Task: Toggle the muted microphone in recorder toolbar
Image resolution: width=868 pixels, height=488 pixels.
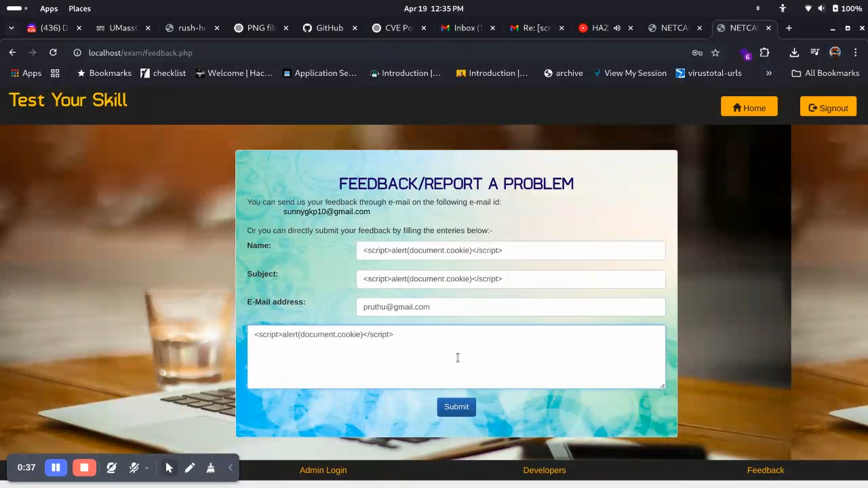Action: pos(134,468)
